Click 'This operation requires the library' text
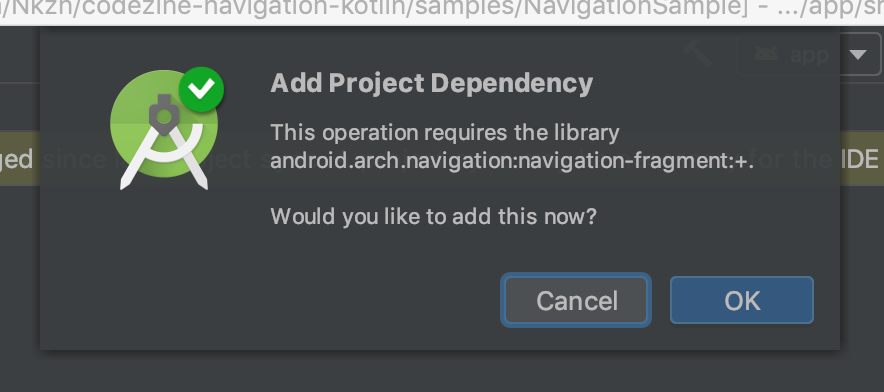This screenshot has height=392, width=884. [x=445, y=133]
